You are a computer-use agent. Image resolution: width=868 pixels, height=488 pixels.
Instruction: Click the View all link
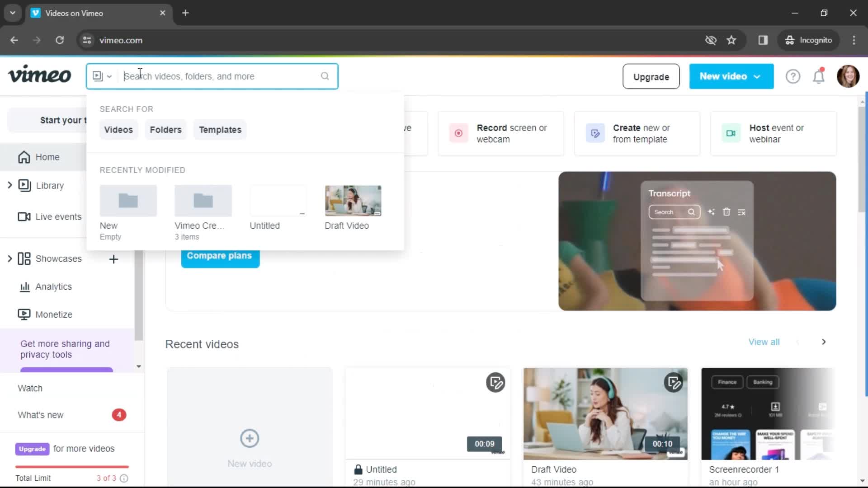point(764,342)
